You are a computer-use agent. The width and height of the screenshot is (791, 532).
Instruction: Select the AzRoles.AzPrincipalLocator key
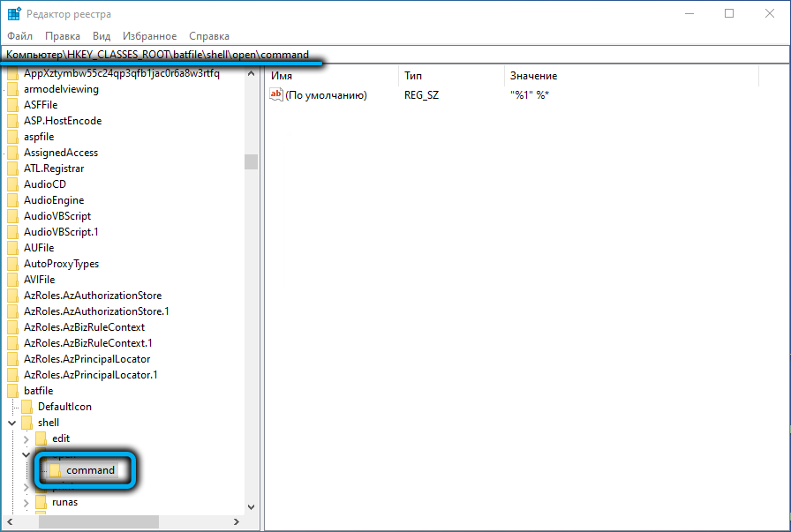[87, 359]
